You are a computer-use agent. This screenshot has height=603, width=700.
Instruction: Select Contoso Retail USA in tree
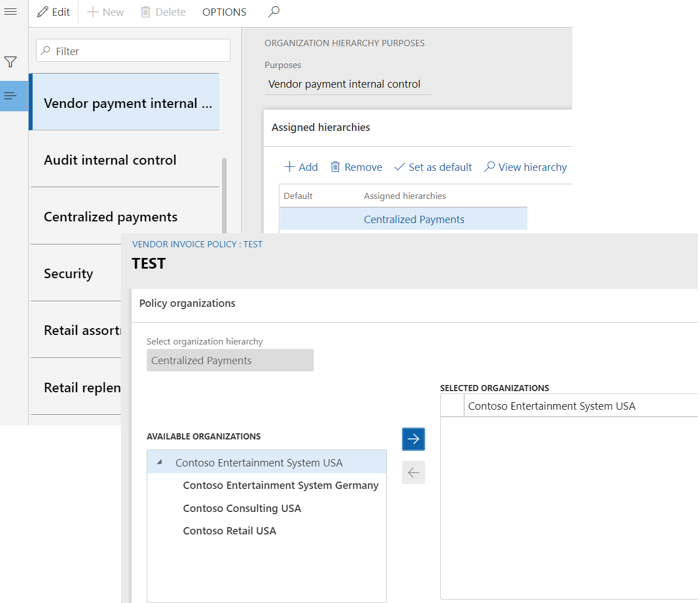tap(229, 531)
